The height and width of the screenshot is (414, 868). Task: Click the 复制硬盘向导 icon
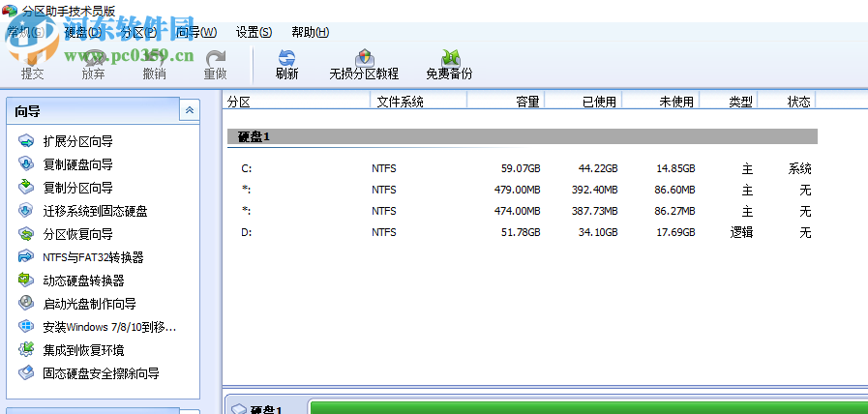[26, 164]
